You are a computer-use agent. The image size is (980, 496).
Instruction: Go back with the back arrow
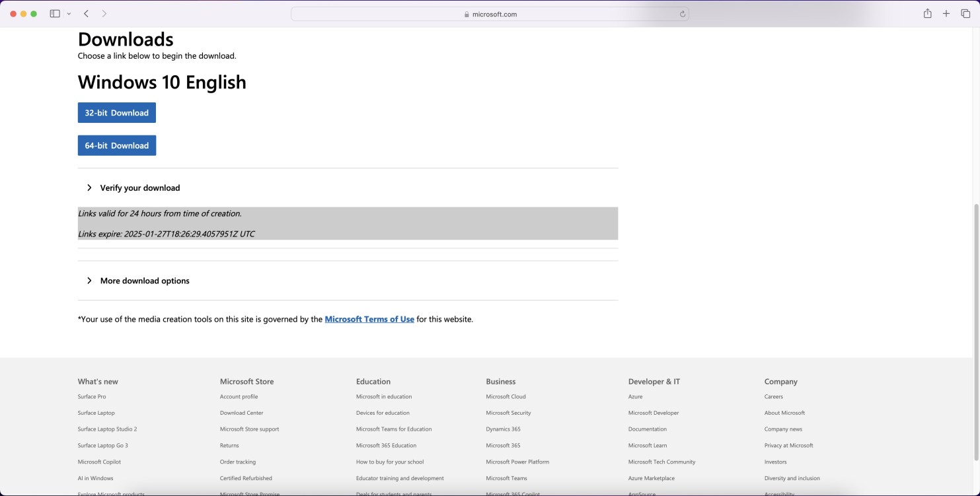click(87, 14)
